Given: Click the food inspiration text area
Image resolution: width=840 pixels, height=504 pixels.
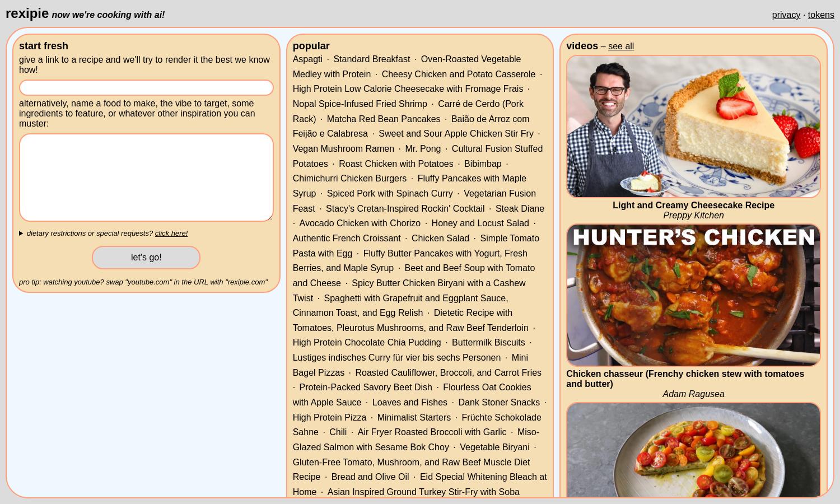Looking at the screenshot, I should 146,178.
